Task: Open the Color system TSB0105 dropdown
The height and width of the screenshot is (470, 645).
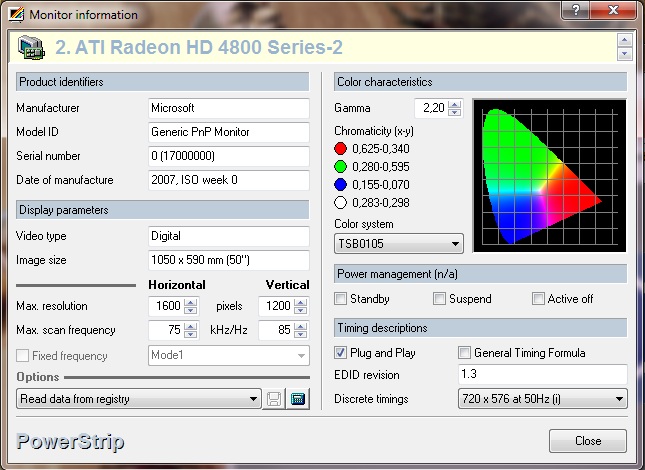Action: 399,244
